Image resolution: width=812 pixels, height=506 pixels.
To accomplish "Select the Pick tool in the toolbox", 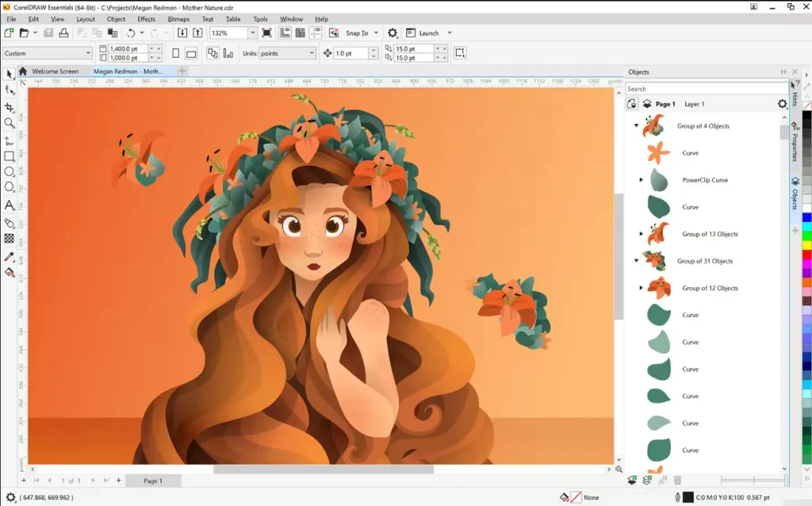I will [x=9, y=75].
